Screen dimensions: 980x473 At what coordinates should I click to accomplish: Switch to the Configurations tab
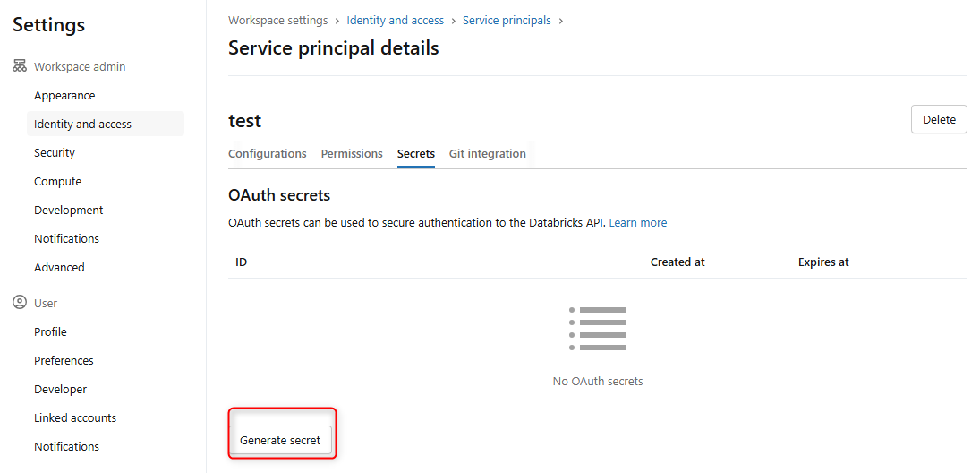click(x=268, y=154)
